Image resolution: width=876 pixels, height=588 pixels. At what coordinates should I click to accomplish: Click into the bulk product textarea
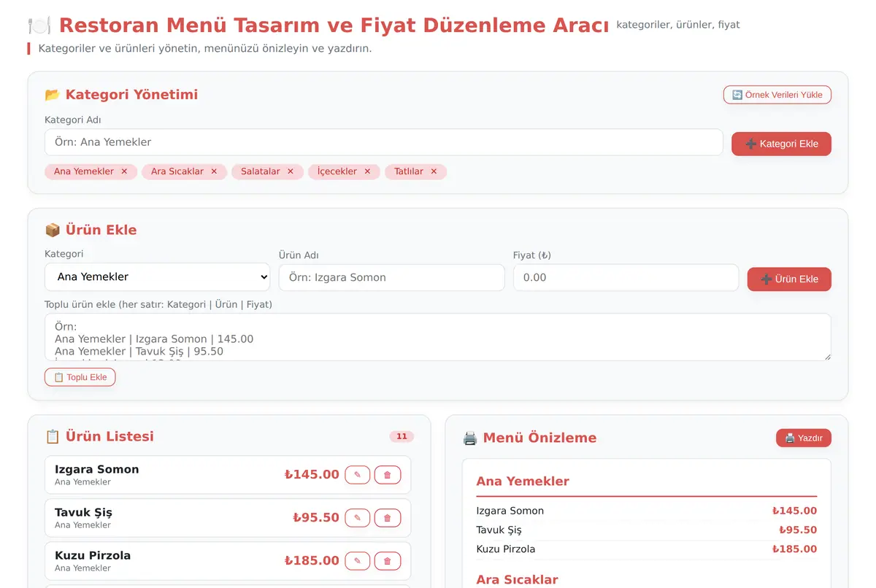(x=438, y=337)
